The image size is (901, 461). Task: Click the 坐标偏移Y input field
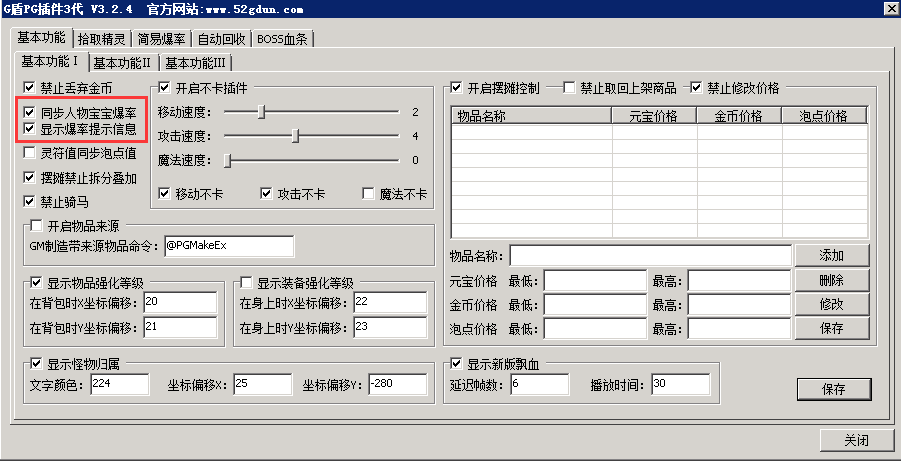coord(398,384)
